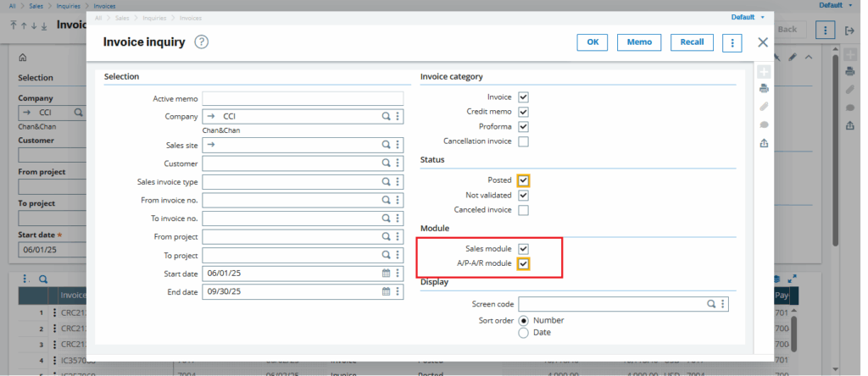This screenshot has height=376, width=868.
Task: Click the dialog's print icon
Action: 764,88
